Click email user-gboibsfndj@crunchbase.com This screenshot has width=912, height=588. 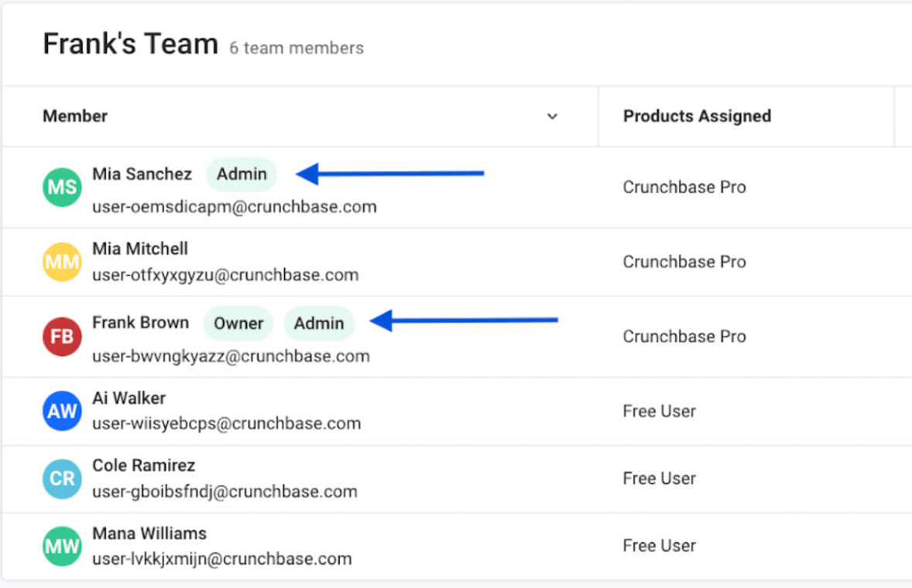[x=225, y=491]
